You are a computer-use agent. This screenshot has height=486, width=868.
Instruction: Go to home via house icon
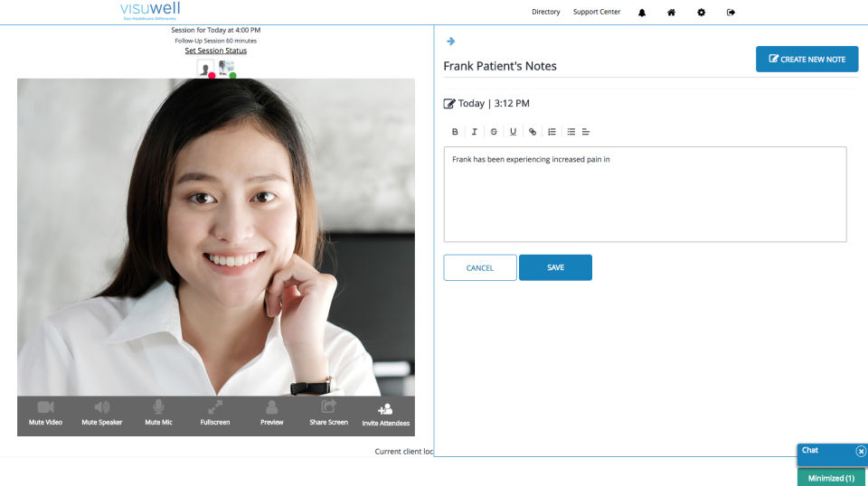tap(672, 12)
